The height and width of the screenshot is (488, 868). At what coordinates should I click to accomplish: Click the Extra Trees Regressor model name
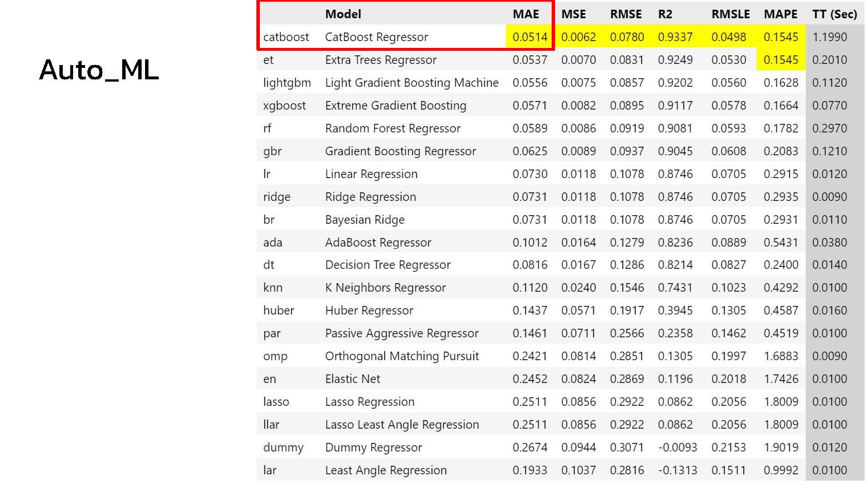[x=381, y=60]
